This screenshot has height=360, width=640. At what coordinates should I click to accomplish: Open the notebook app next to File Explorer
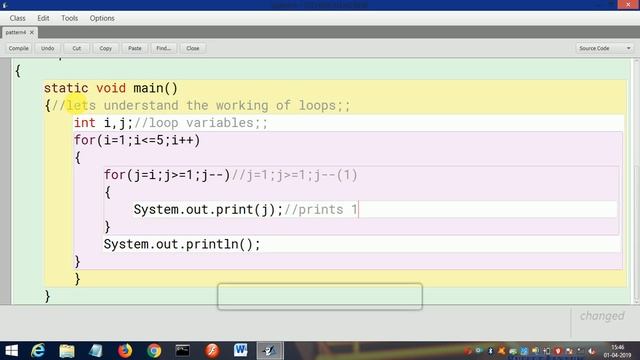(96, 351)
